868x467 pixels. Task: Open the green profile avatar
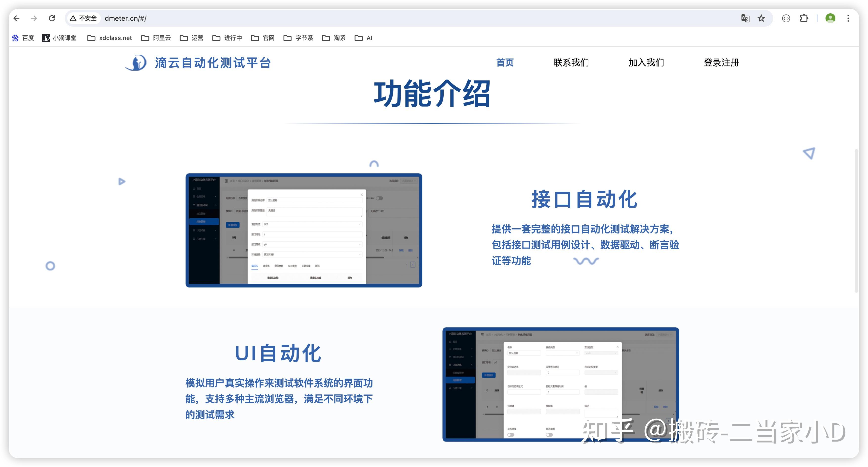[x=830, y=18]
